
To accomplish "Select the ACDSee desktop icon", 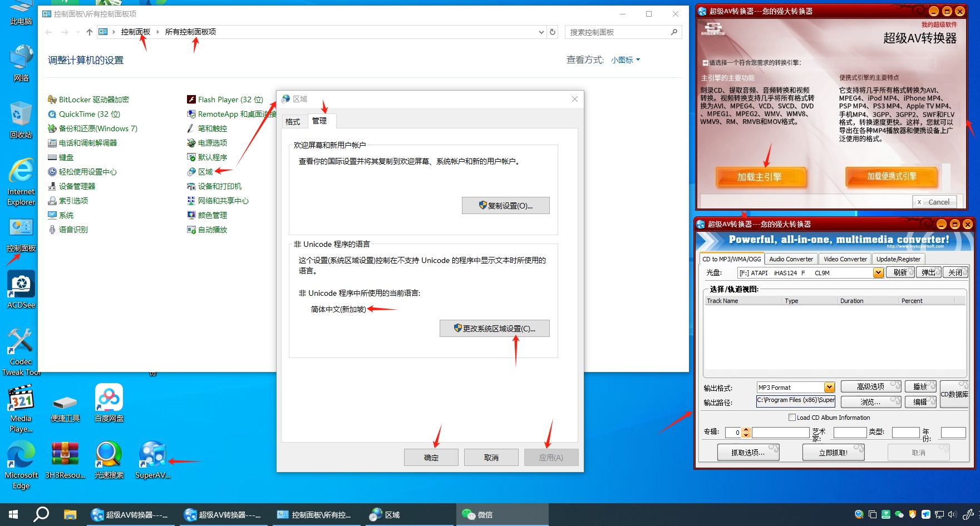I will click(21, 290).
